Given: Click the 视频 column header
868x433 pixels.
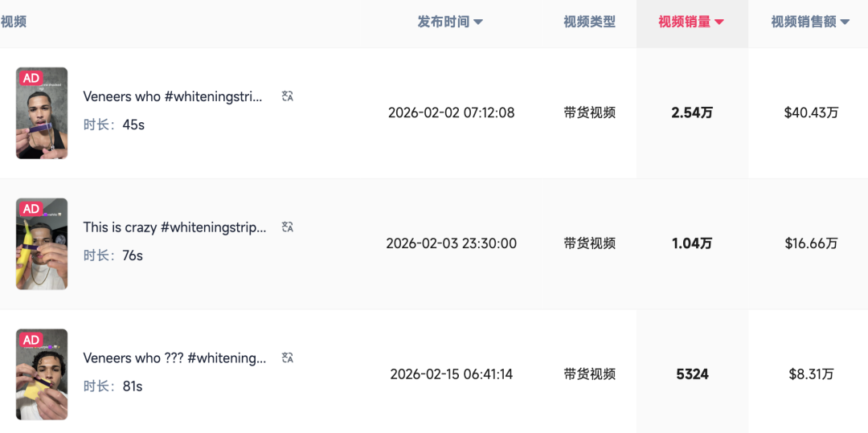Looking at the screenshot, I should [x=14, y=22].
